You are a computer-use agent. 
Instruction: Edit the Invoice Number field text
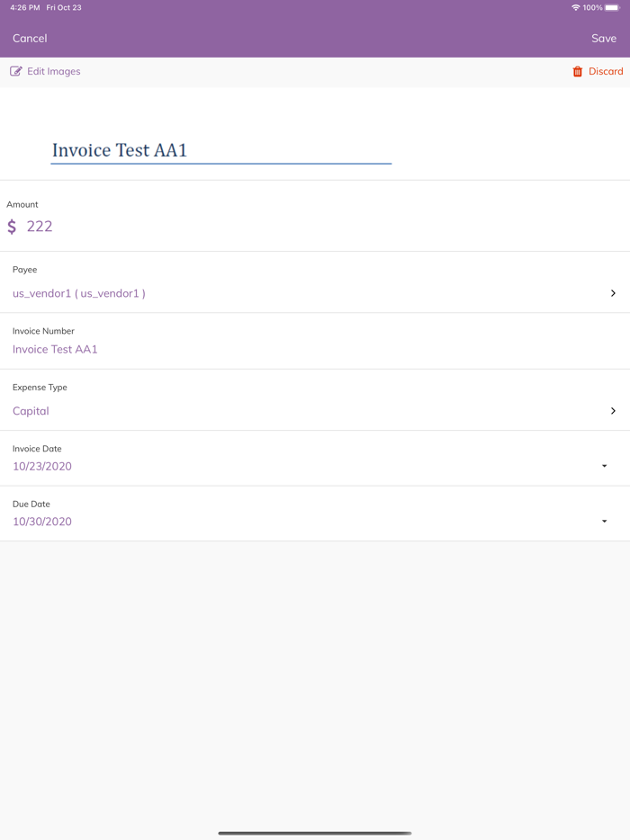pyautogui.click(x=55, y=349)
